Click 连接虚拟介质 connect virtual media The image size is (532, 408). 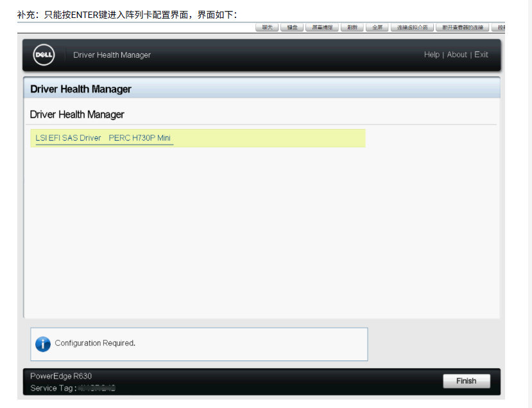point(412,28)
